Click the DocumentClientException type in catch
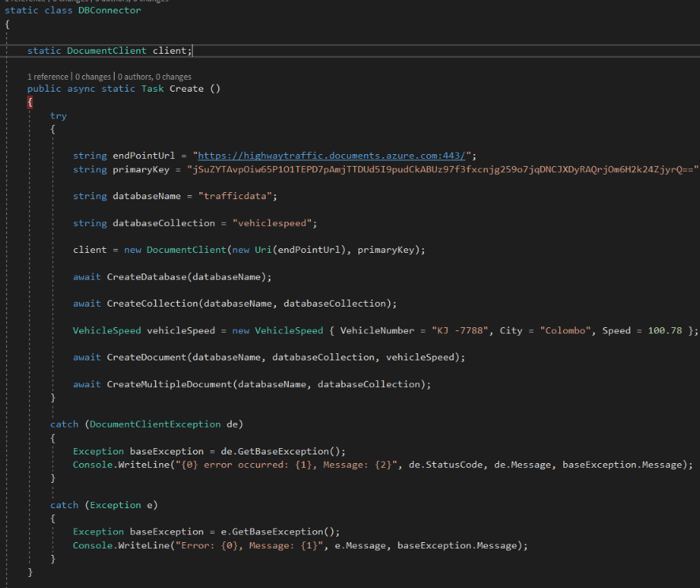Viewport: 700px width, 588px height. pyautogui.click(x=155, y=424)
